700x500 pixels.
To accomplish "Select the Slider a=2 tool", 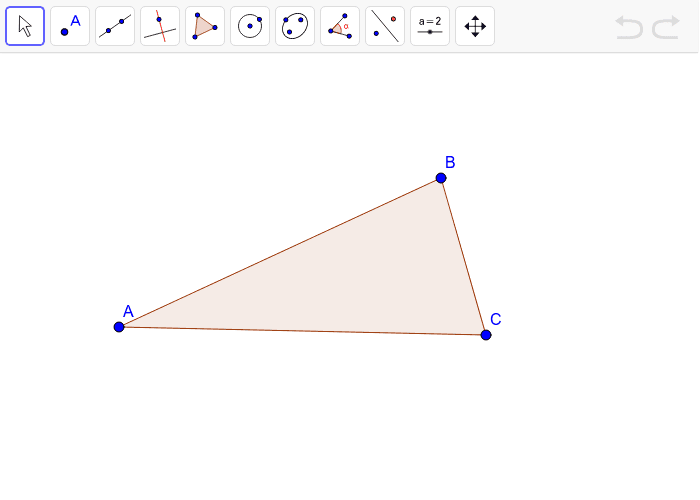I will (430, 26).
